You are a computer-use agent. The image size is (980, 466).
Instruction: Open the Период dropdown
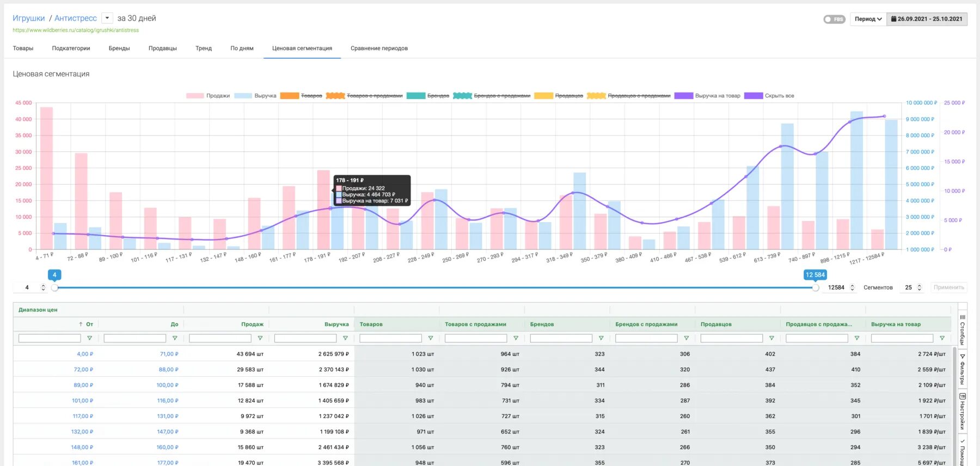pos(868,19)
